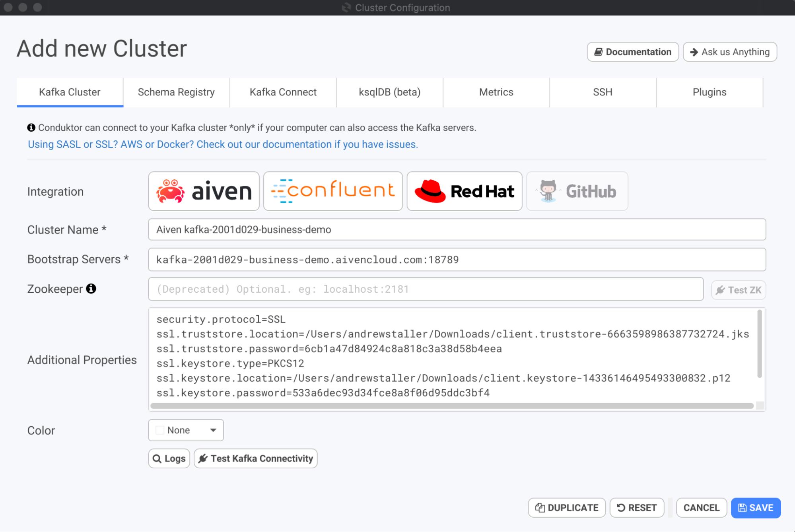Expand the Color dropdown arrow
The height and width of the screenshot is (532, 795).
[213, 430]
